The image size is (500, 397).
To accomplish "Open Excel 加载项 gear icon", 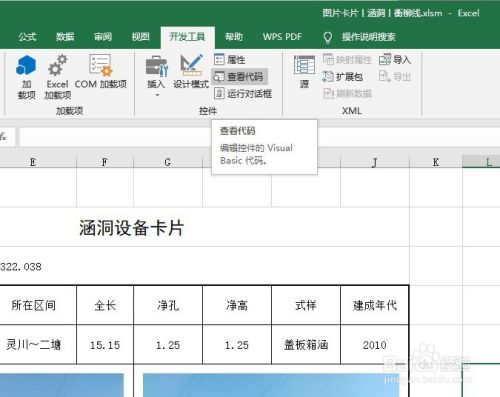I will pyautogui.click(x=57, y=77).
